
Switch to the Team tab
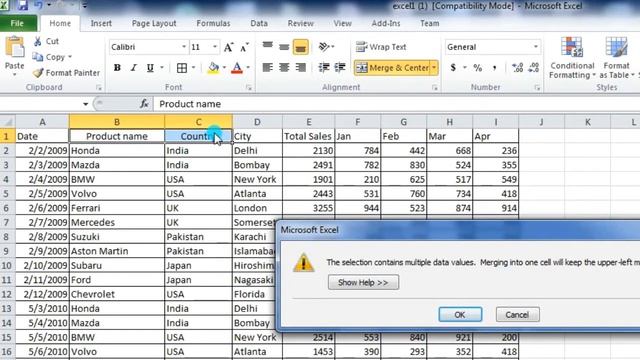[429, 23]
